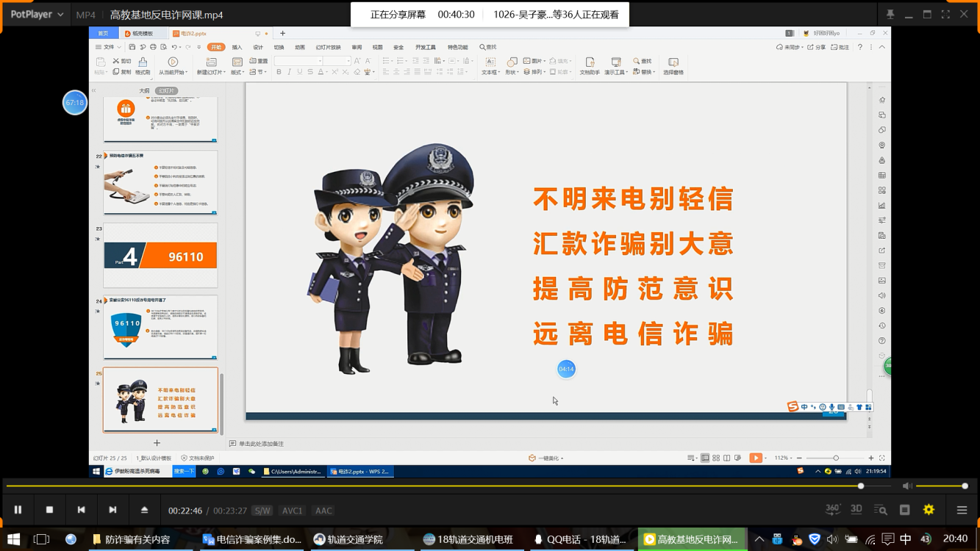980x551 pixels.
Task: Open PotPlayer settings gear icon
Action: point(929,510)
